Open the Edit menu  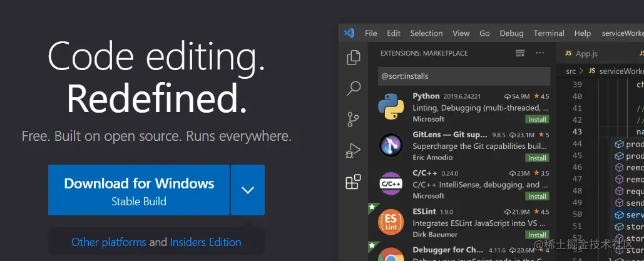394,33
